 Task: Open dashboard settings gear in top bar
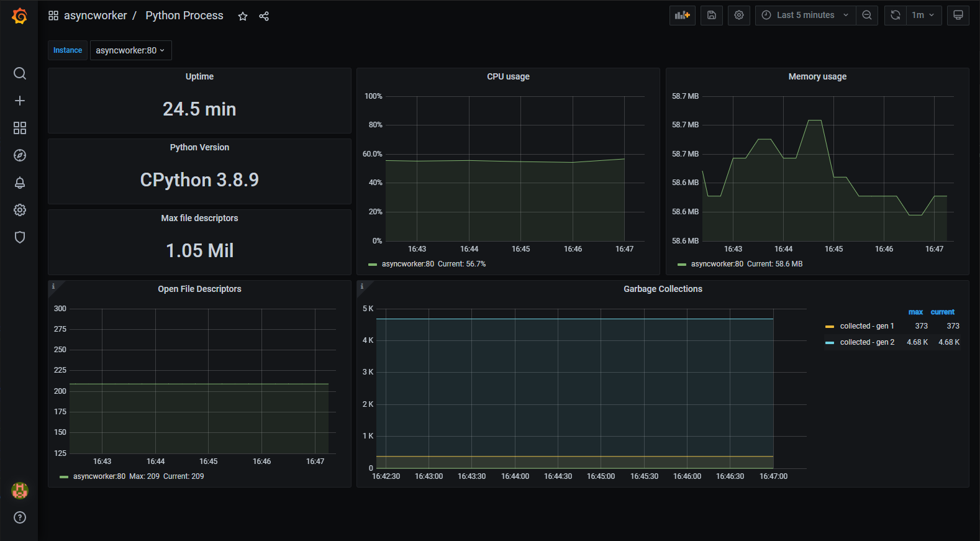tap(739, 16)
